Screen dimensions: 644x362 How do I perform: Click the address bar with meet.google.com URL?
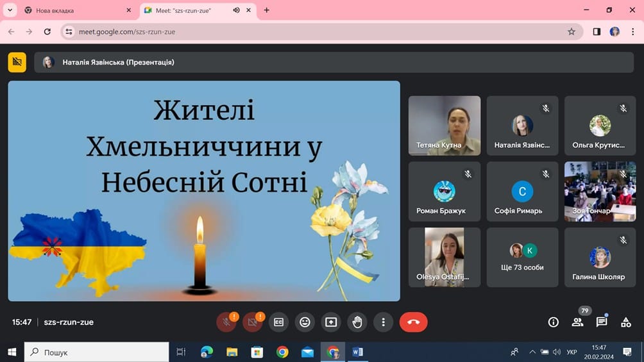coord(321,31)
